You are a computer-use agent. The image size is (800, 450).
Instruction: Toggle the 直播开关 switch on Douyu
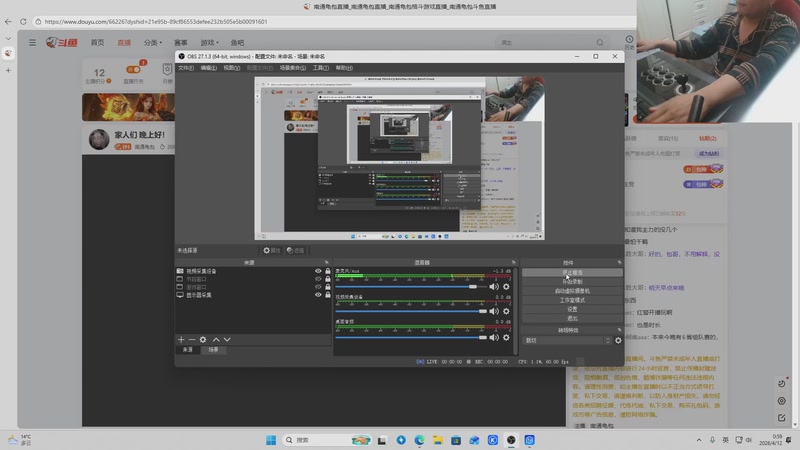click(x=133, y=69)
